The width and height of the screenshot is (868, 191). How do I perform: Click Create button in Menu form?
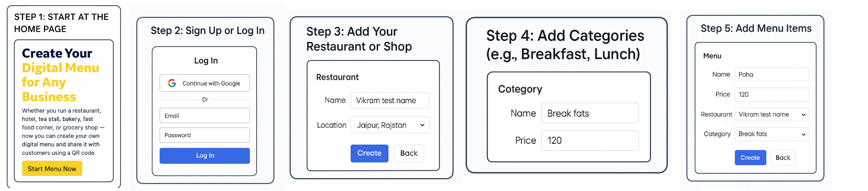click(750, 158)
